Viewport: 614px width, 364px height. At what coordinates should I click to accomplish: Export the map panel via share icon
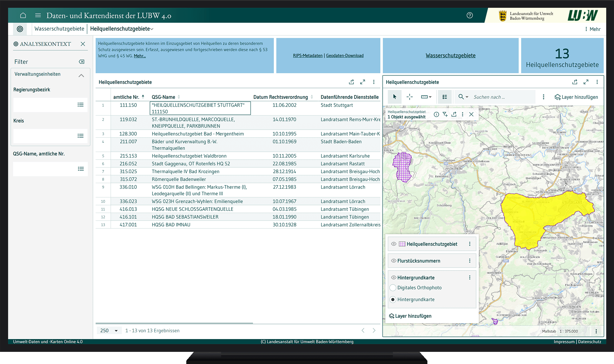[x=575, y=82]
